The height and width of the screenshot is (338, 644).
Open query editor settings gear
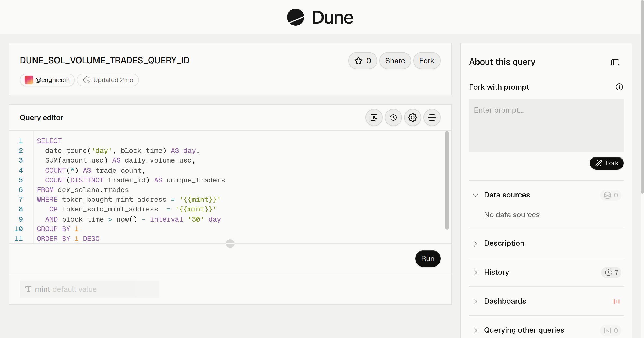tap(413, 117)
